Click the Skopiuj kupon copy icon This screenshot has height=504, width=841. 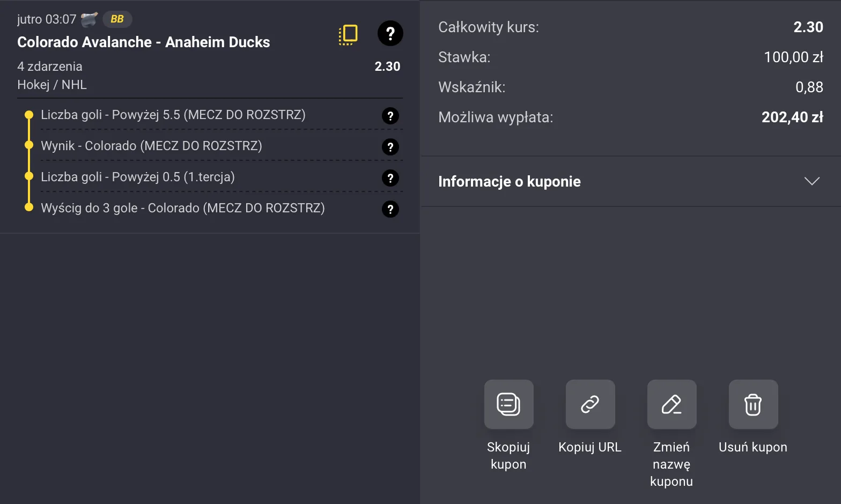click(x=508, y=404)
